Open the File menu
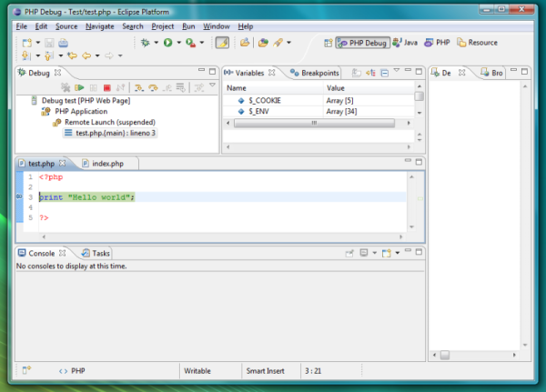Viewport: 546px width, 392px height. tap(21, 26)
